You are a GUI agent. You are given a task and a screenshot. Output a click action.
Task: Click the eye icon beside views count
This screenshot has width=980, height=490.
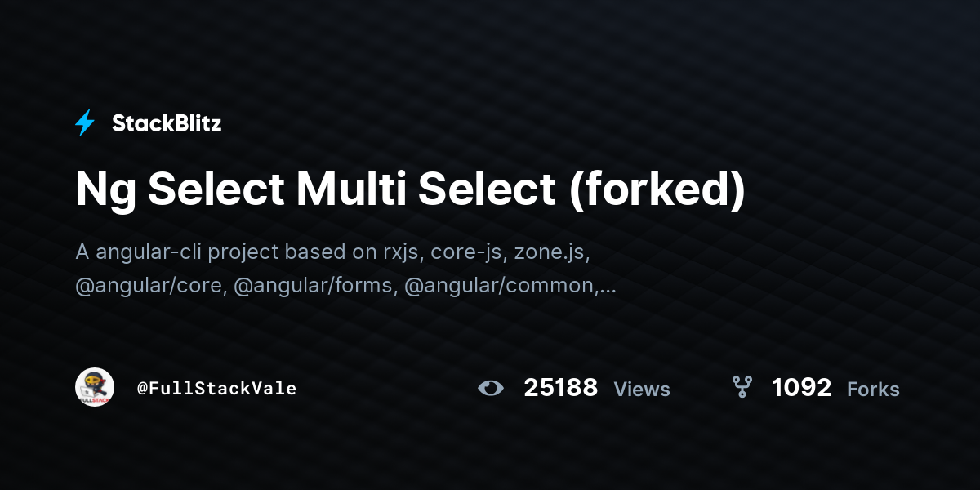pos(491,388)
